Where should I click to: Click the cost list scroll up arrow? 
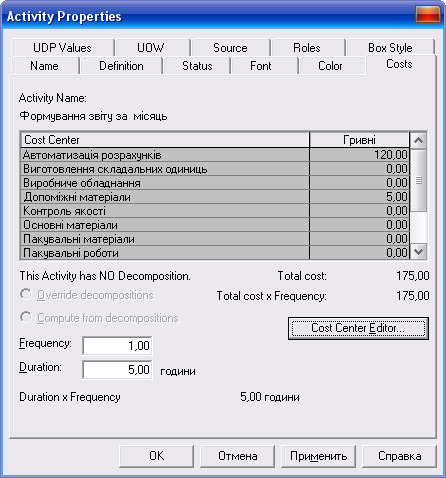(x=418, y=140)
